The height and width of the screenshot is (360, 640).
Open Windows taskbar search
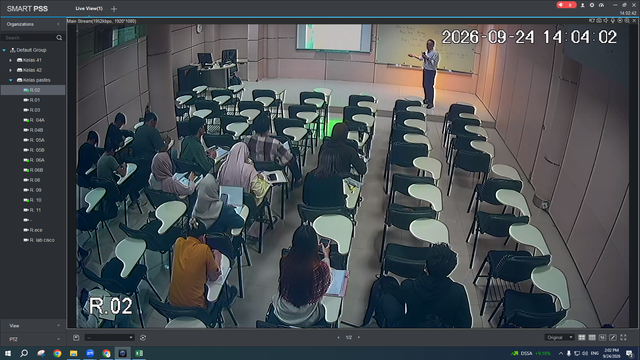click(x=24, y=353)
